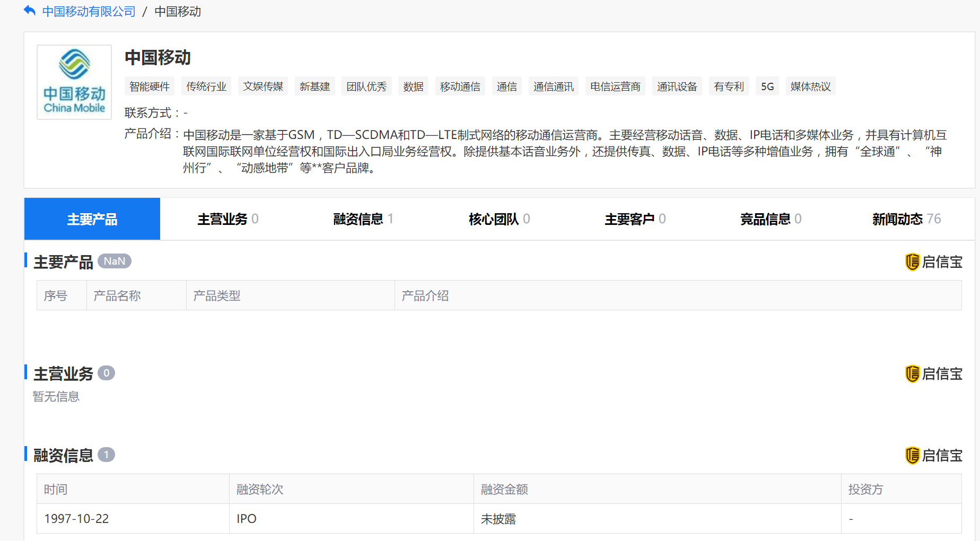
Task: Click the 时间 column header
Action: (x=133, y=489)
